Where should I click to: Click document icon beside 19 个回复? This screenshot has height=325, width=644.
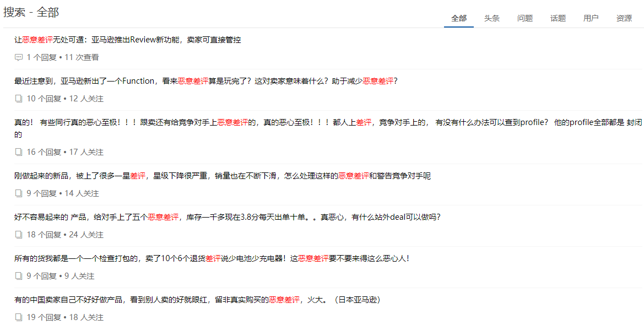click(x=19, y=317)
